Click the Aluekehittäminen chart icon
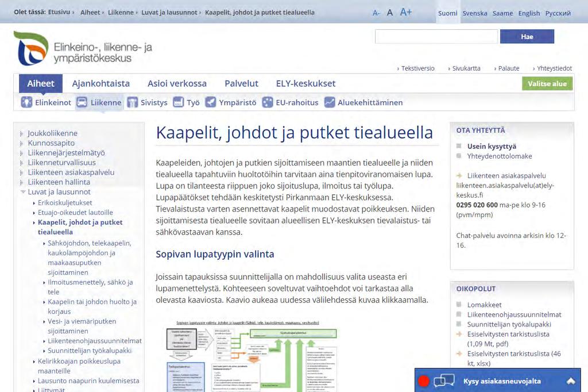The width and height of the screenshot is (588, 392). pos(330,102)
